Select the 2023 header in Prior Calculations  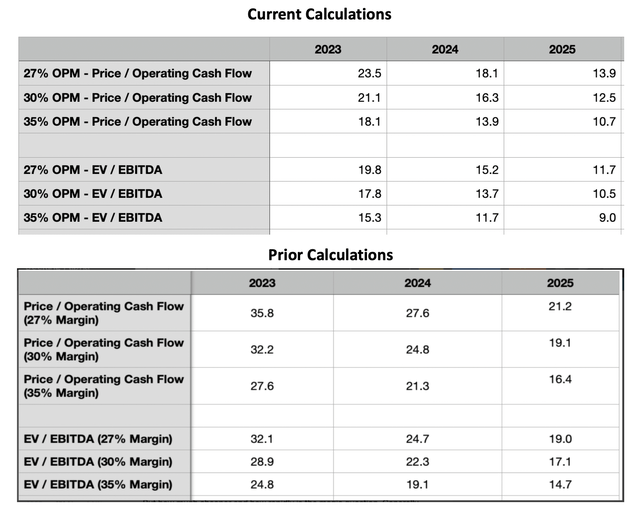(262, 283)
